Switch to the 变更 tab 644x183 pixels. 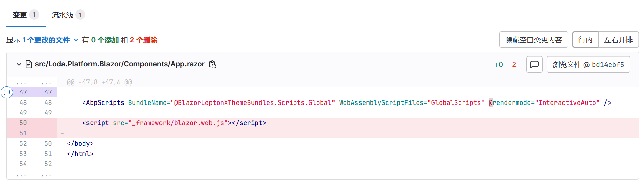pyautogui.click(x=20, y=15)
